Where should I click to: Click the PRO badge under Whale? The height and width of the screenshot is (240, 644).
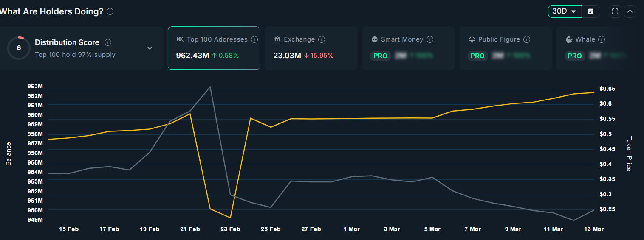coord(575,56)
